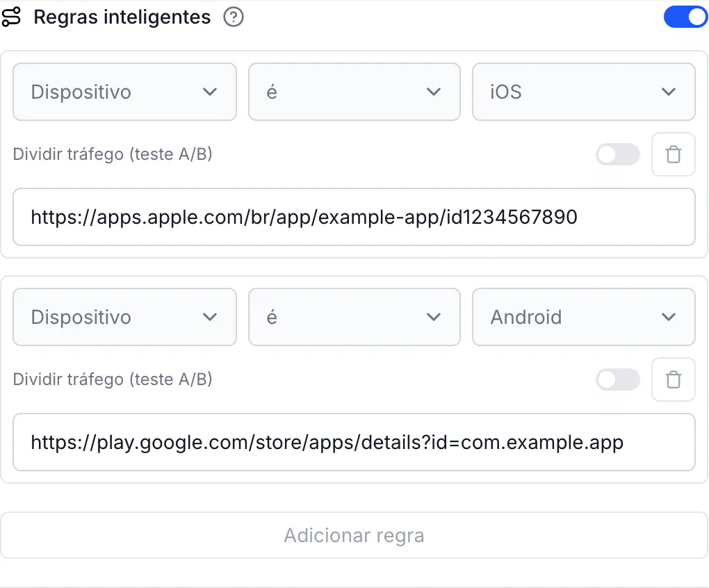Click the play.google.com URL field

354,442
